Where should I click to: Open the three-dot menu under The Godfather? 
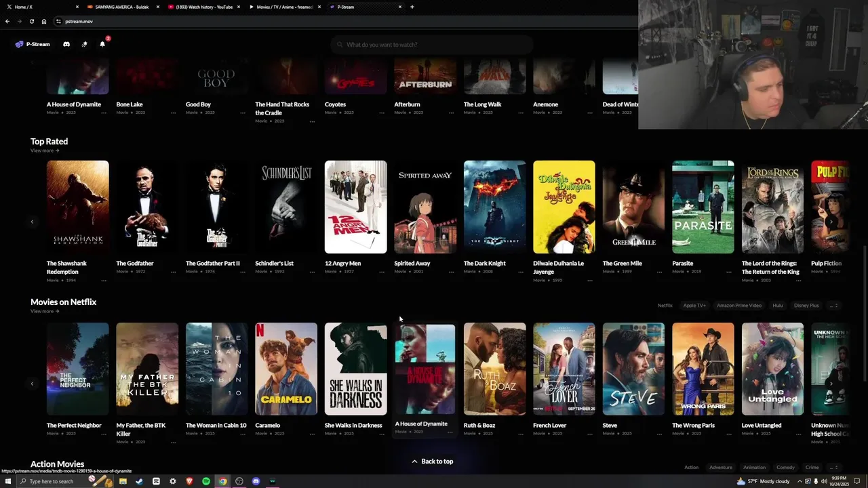pyautogui.click(x=173, y=272)
